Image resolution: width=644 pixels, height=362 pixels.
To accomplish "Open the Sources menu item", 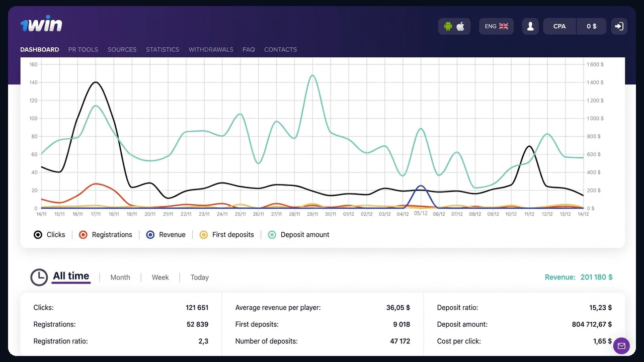I will [122, 49].
